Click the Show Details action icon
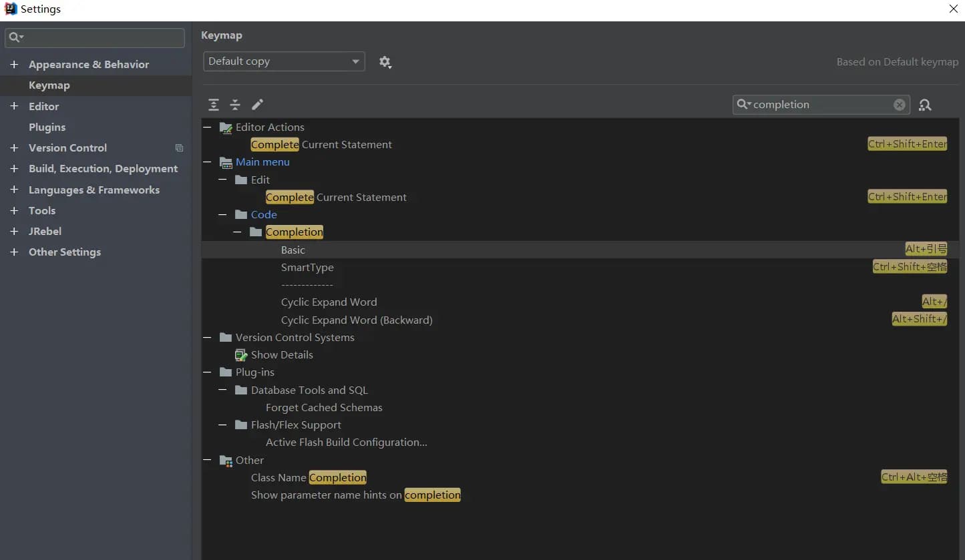 pos(241,355)
